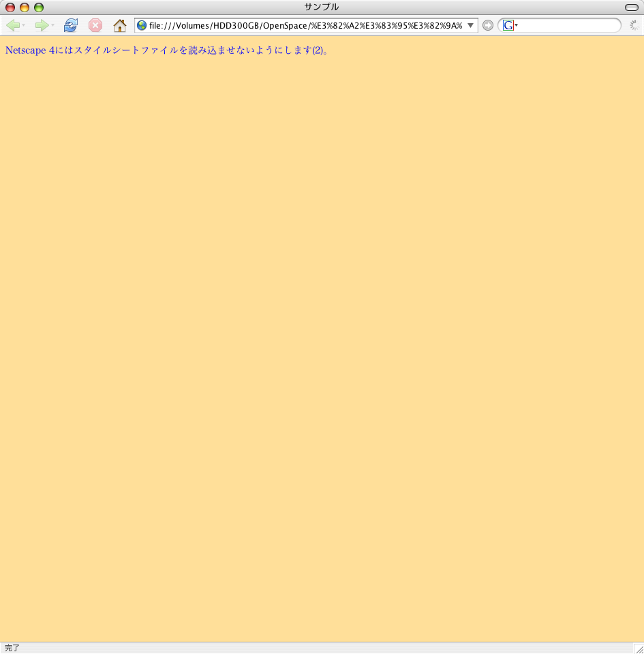
Task: Click the red stop loading icon
Action: 95,25
